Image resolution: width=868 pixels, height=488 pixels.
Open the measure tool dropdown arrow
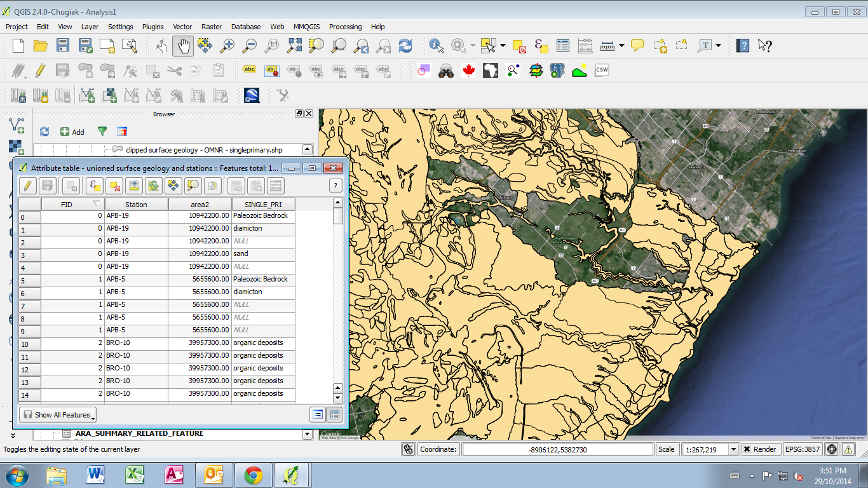[x=621, y=46]
